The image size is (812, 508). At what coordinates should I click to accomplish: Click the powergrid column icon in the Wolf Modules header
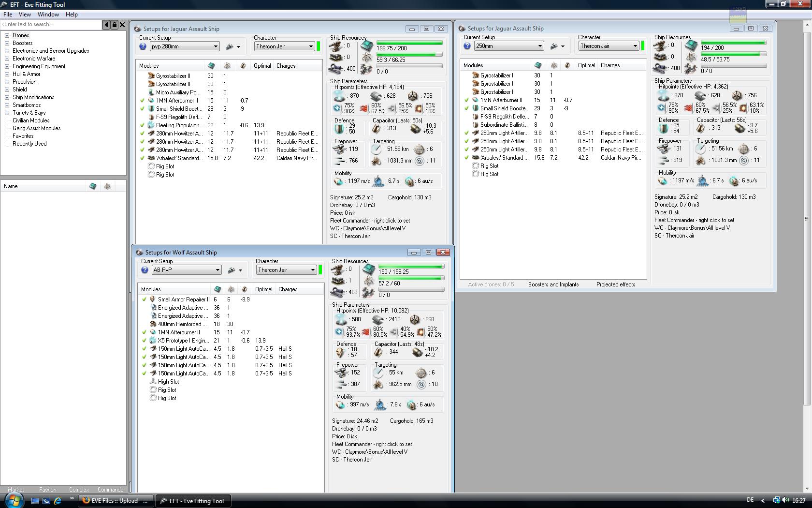click(x=231, y=289)
